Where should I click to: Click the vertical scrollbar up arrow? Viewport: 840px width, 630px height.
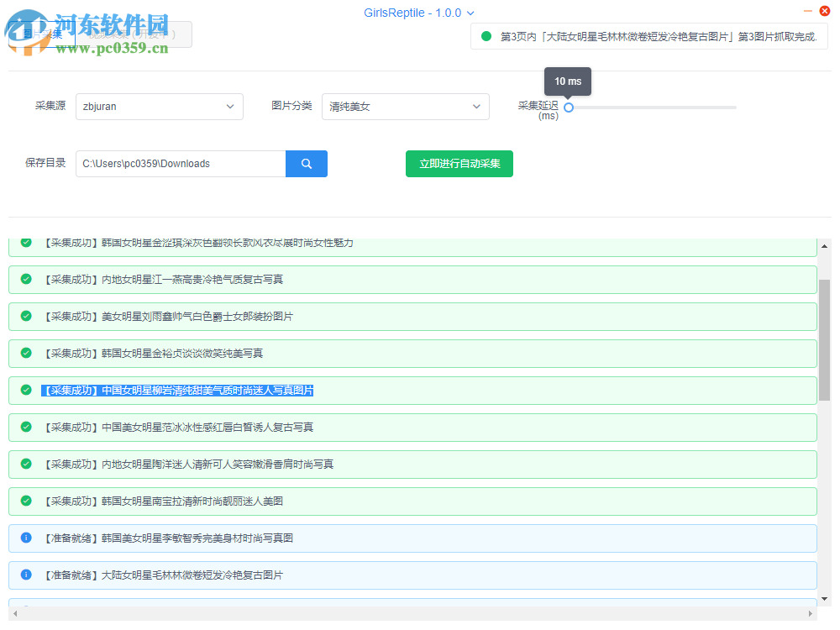825,246
